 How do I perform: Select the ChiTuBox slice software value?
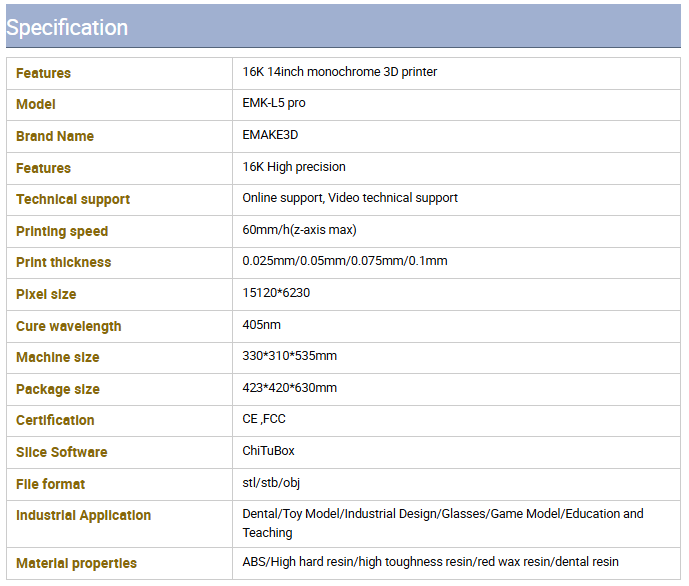coord(268,451)
